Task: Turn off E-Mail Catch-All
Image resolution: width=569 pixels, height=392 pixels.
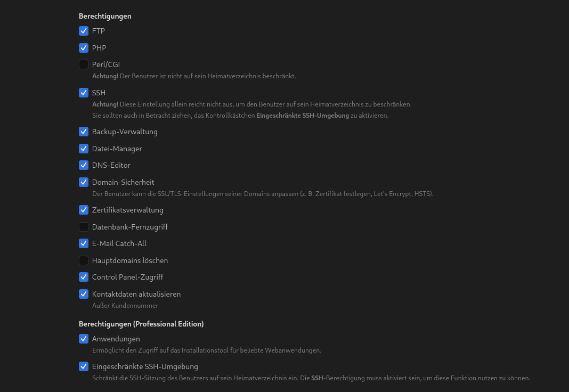Action: click(84, 243)
